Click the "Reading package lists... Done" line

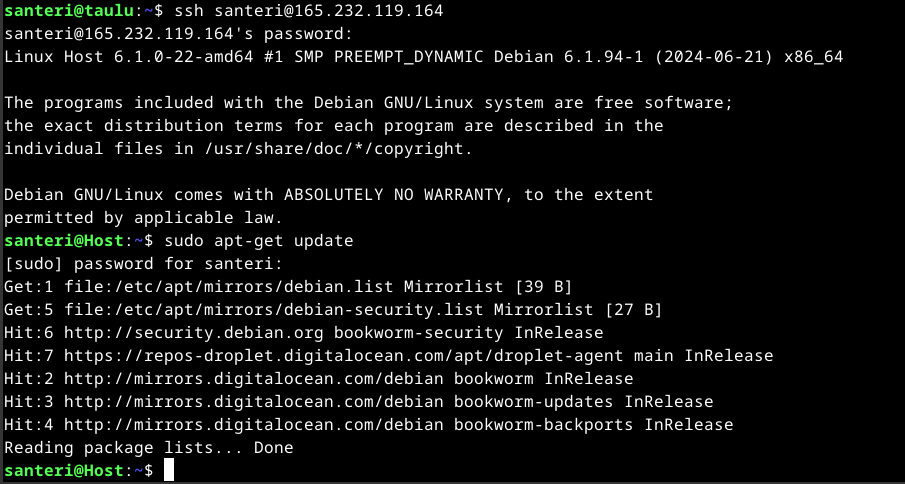(149, 447)
